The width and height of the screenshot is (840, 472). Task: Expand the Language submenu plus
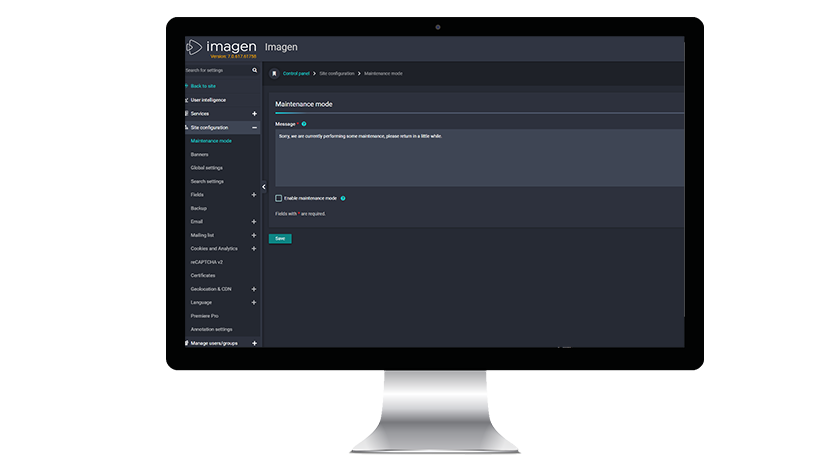[254, 303]
